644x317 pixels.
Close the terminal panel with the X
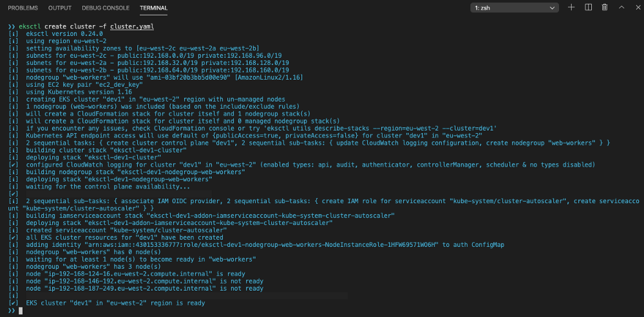tap(636, 8)
